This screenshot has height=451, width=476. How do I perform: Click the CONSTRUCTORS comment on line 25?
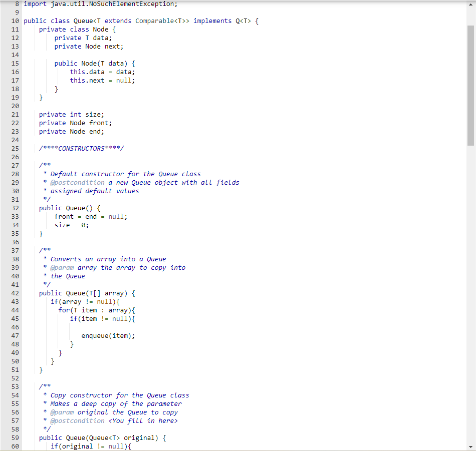82,148
